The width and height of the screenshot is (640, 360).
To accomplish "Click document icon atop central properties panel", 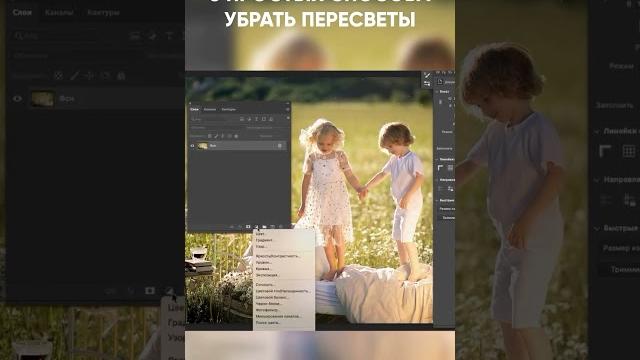I will pyautogui.click(x=440, y=82).
